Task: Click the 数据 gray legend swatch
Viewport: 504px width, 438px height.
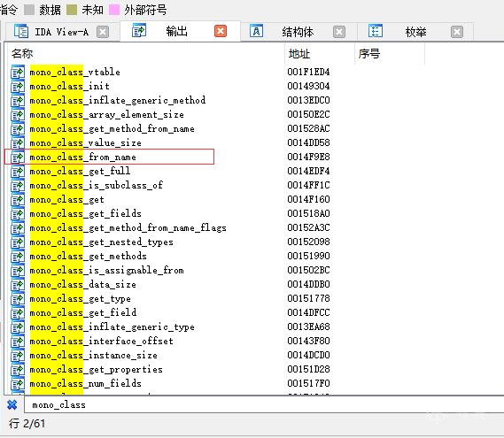Action: pyautogui.click(x=29, y=10)
